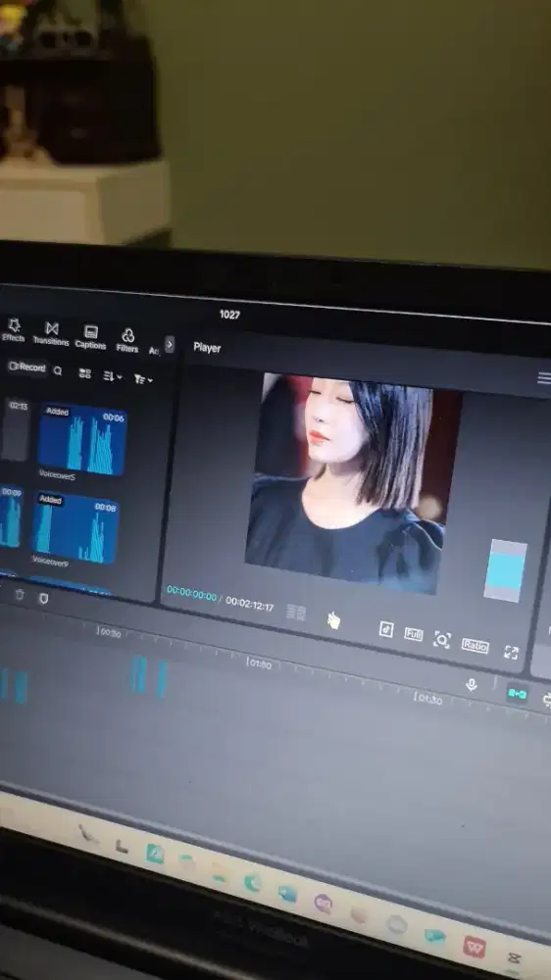Click the total duration 00:02:12:17

click(250, 604)
